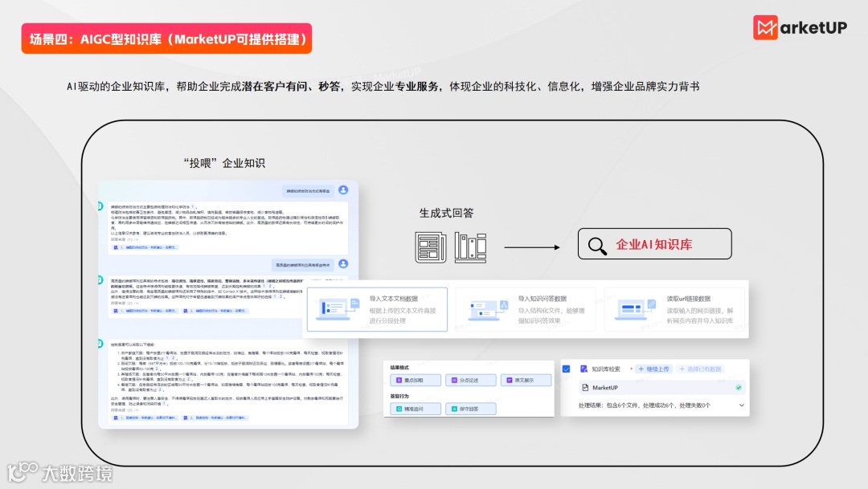The image size is (868, 489).
Task: Click the 选择已有数据 button
Action: pyautogui.click(x=701, y=369)
